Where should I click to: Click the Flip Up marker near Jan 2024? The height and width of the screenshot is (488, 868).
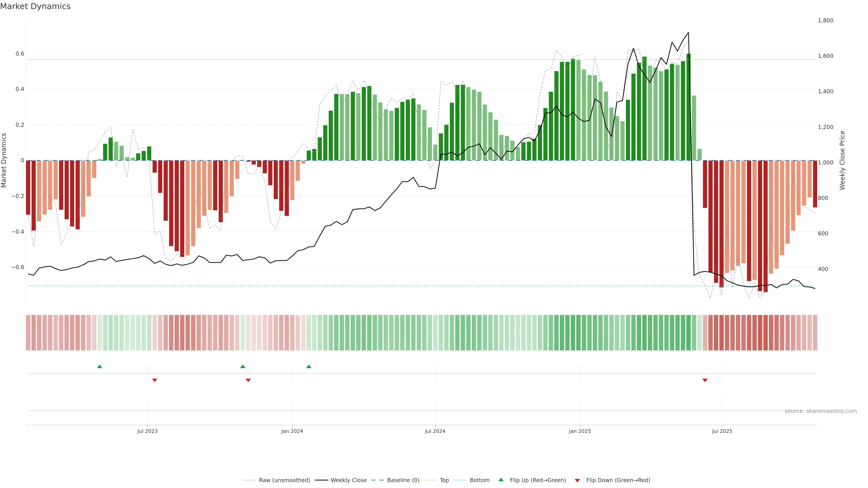[309, 366]
